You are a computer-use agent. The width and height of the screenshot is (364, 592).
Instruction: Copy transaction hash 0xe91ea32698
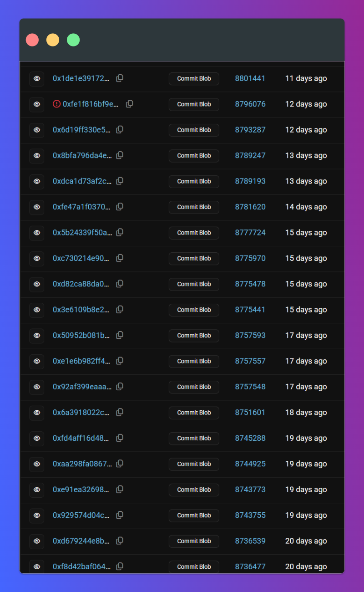pos(120,490)
